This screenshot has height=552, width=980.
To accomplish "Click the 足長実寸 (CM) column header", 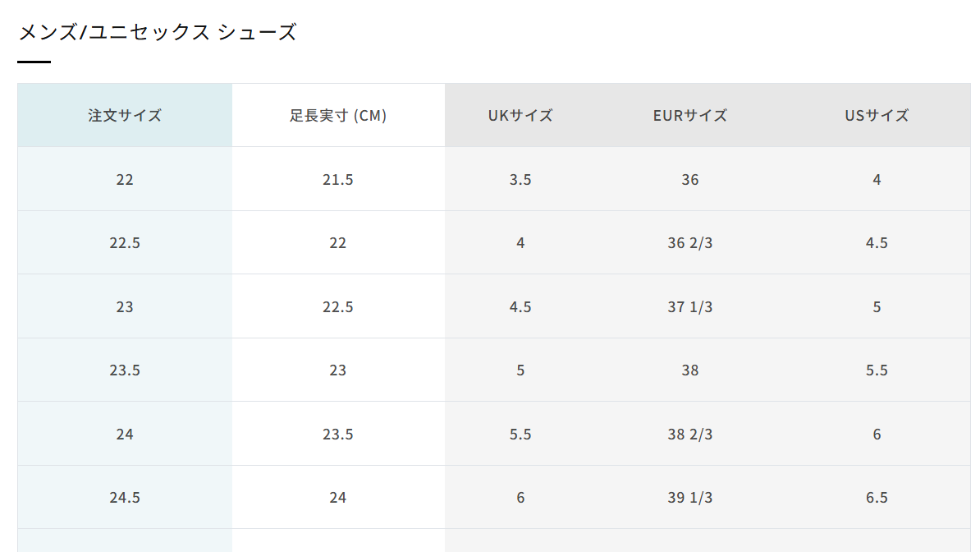I will pyautogui.click(x=338, y=116).
